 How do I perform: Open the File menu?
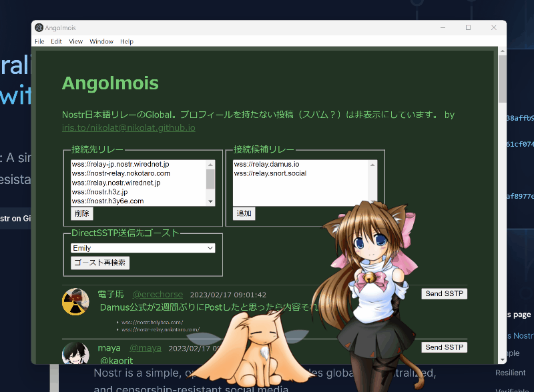point(39,41)
